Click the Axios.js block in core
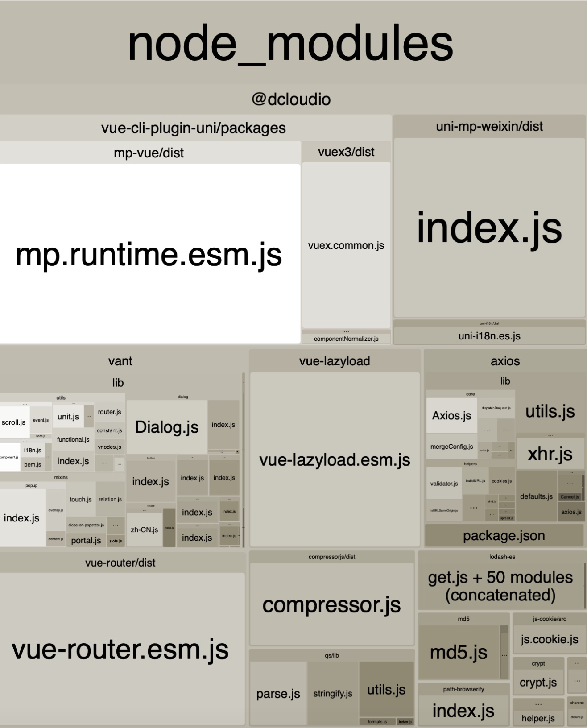 tap(451, 416)
